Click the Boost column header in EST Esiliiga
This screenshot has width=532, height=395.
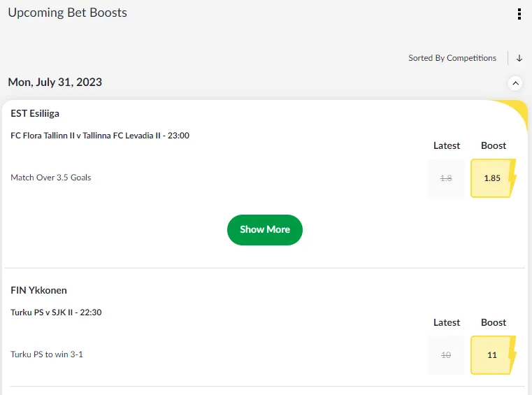point(494,145)
